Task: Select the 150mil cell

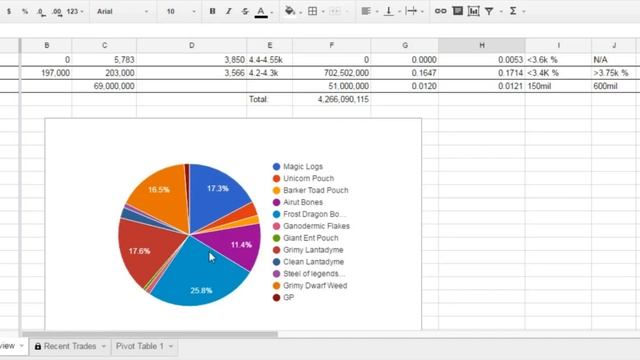Action: tap(558, 86)
